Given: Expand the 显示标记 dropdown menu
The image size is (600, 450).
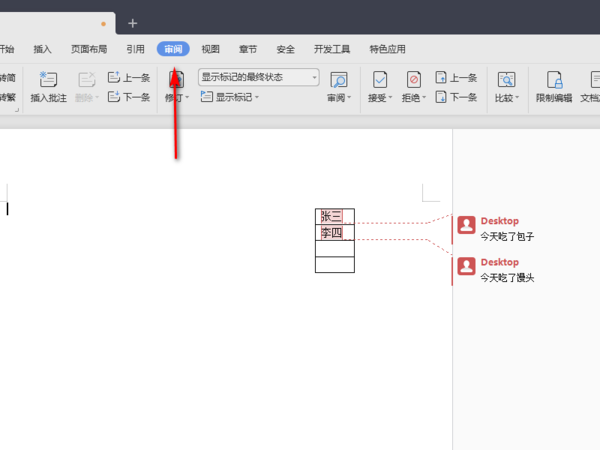Looking at the screenshot, I should click(230, 97).
